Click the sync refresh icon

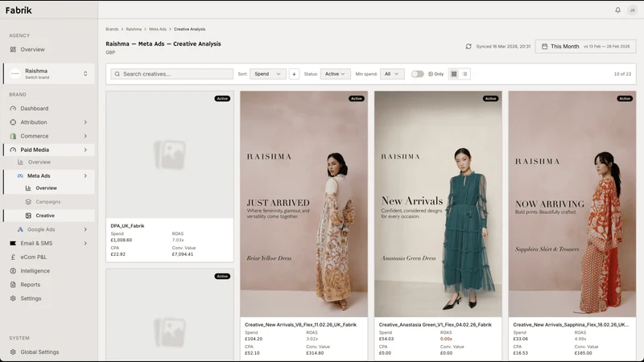[469, 47]
